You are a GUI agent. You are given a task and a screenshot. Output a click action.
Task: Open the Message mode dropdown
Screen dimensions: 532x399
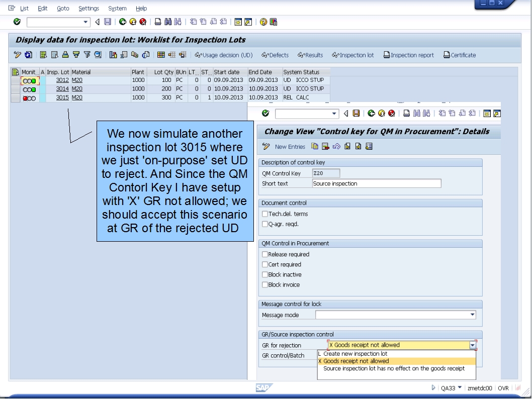tap(472, 314)
